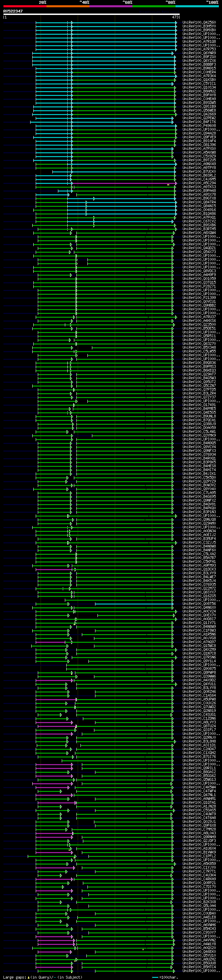Select the UniRef100_C7LA95 entry

pyautogui.click(x=199, y=493)
